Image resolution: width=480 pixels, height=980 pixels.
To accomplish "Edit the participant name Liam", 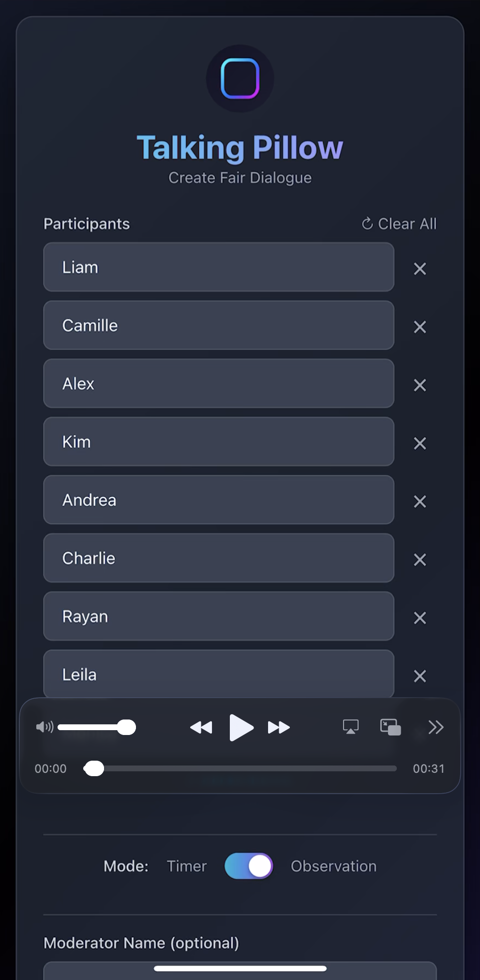I will [x=218, y=267].
